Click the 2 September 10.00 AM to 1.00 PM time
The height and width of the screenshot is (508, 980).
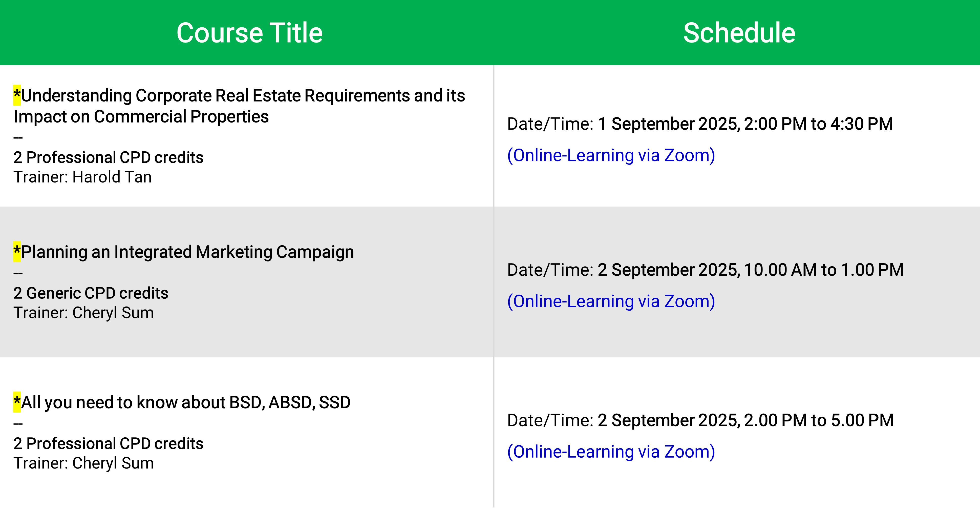[x=751, y=270]
